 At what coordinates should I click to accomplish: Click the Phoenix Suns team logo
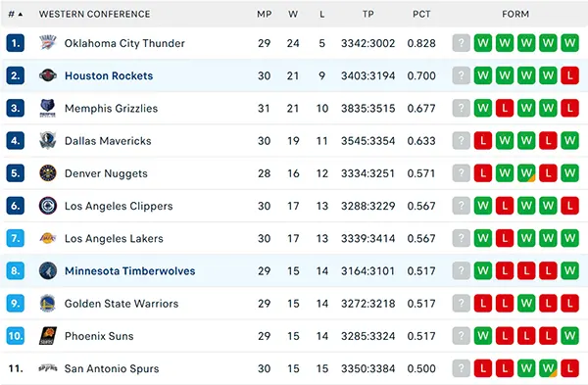coord(48,336)
